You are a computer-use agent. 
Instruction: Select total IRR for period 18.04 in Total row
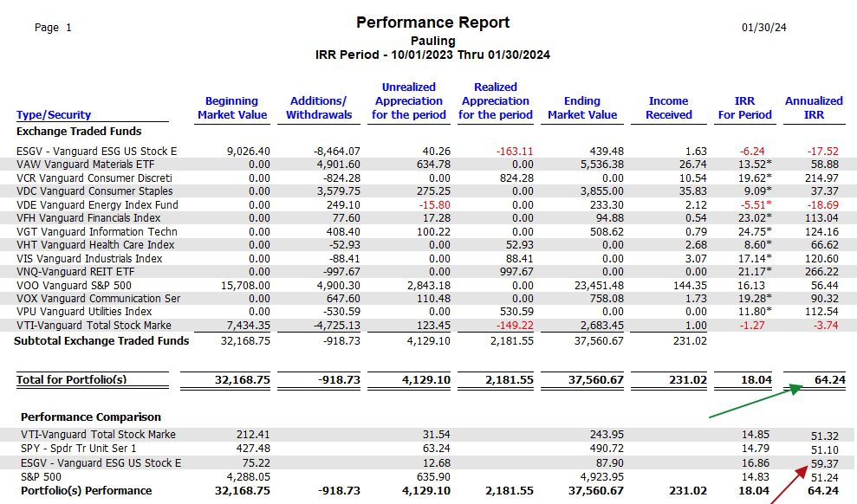[x=756, y=379]
